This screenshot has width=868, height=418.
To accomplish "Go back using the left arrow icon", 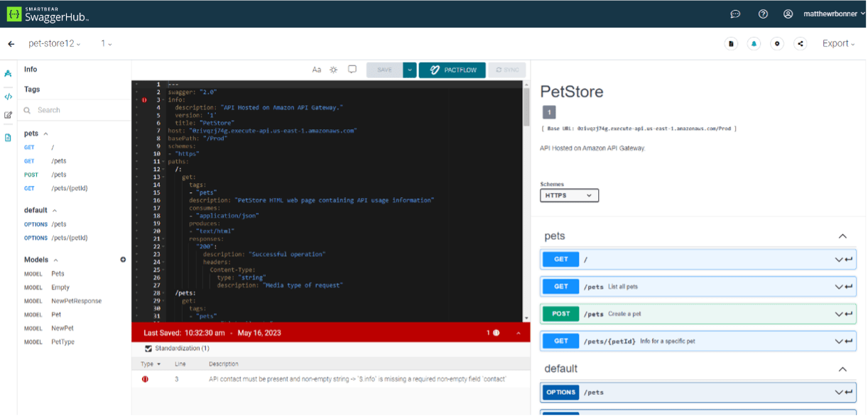I will coord(11,44).
